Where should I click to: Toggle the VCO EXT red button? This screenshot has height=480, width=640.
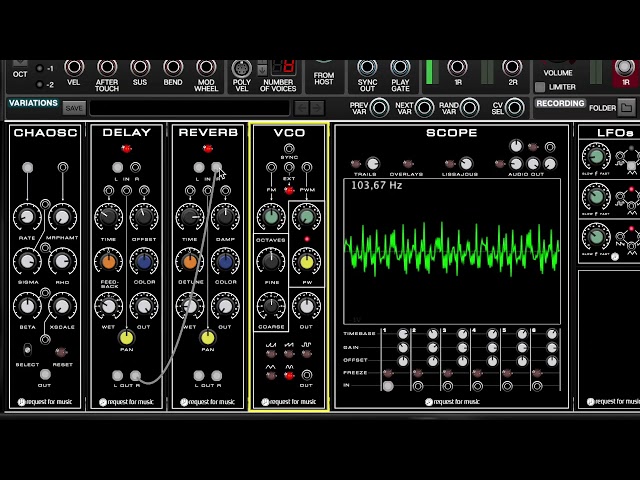pos(289,191)
